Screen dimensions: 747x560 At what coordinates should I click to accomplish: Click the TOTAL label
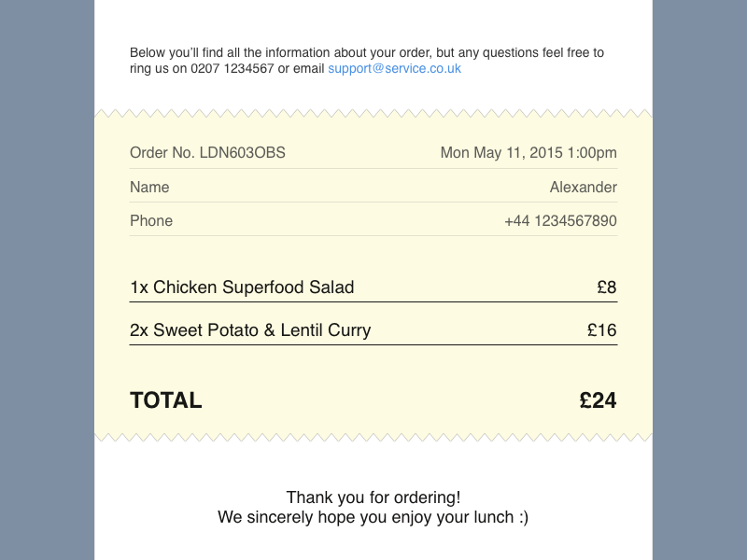point(166,400)
